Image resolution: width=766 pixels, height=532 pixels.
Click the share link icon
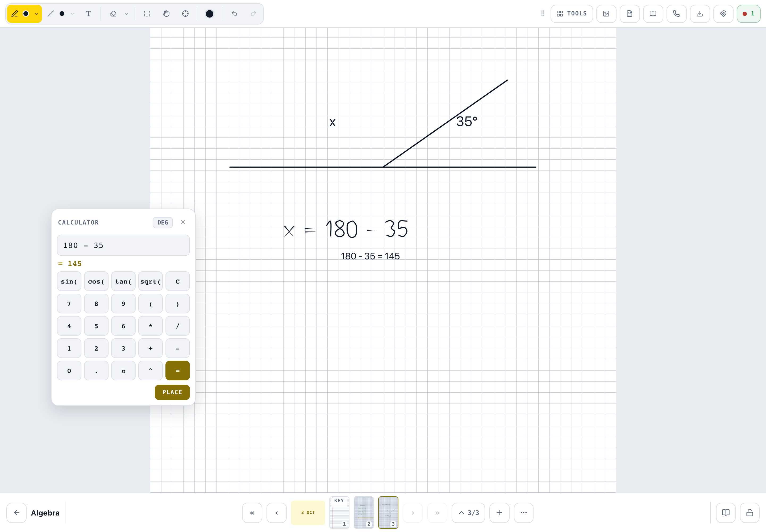coord(723,14)
